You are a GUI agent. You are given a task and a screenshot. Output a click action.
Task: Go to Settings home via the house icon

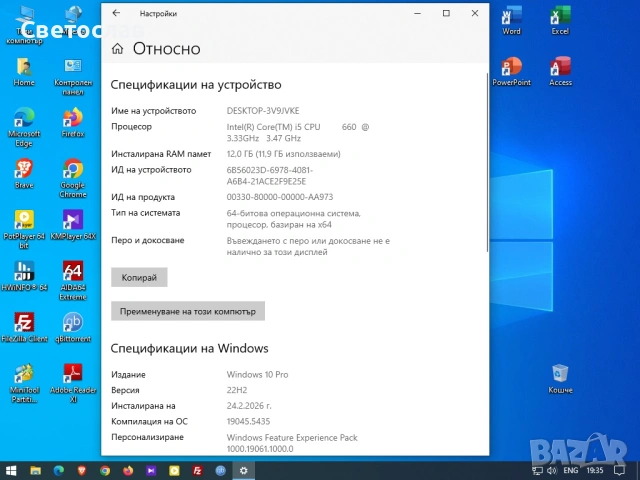coord(118,49)
